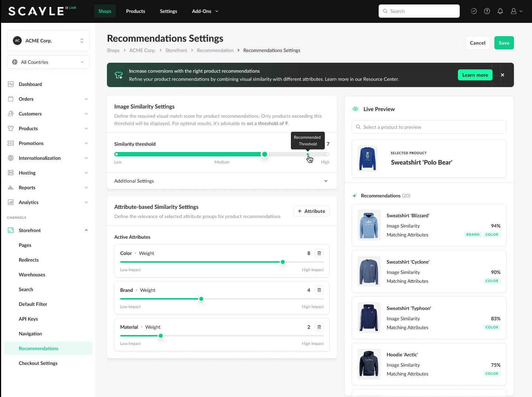The height and width of the screenshot is (397, 532).
Task: Remove the Brand attribute via trash icon
Action: point(319,290)
